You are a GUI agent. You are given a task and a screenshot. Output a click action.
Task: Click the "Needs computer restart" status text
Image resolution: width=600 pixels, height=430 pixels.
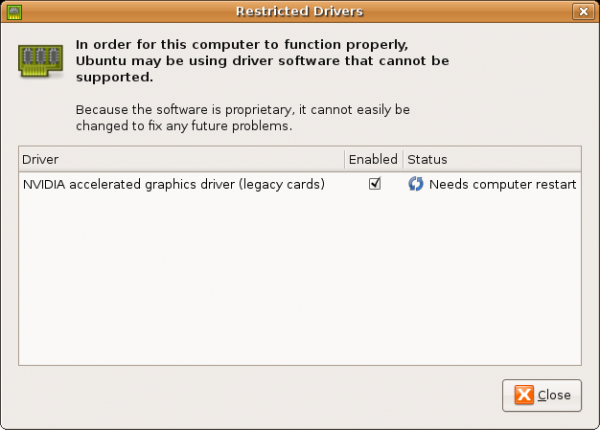(x=502, y=184)
